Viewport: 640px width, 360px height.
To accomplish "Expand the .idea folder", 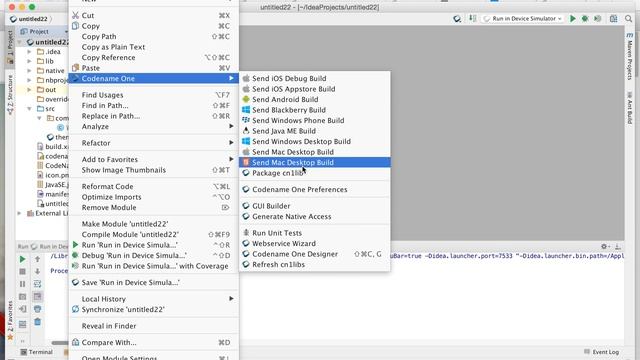I will tap(29, 52).
